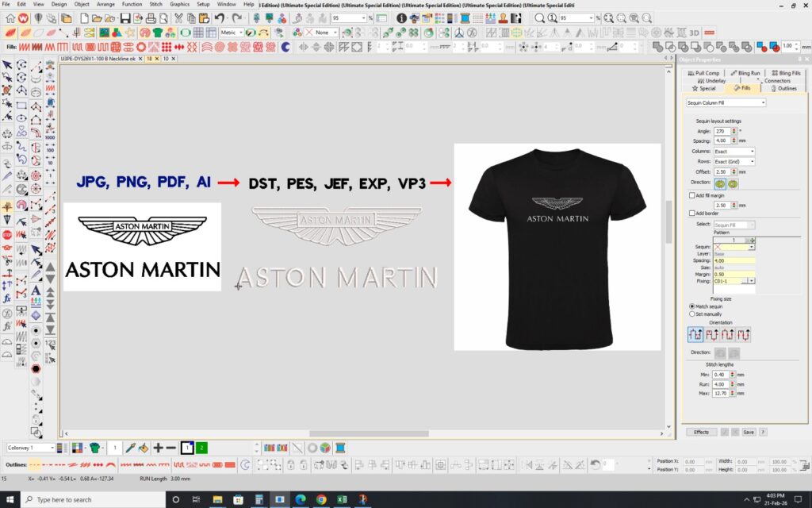The width and height of the screenshot is (812, 508).
Task: Click the Print icon
Action: tap(151, 18)
